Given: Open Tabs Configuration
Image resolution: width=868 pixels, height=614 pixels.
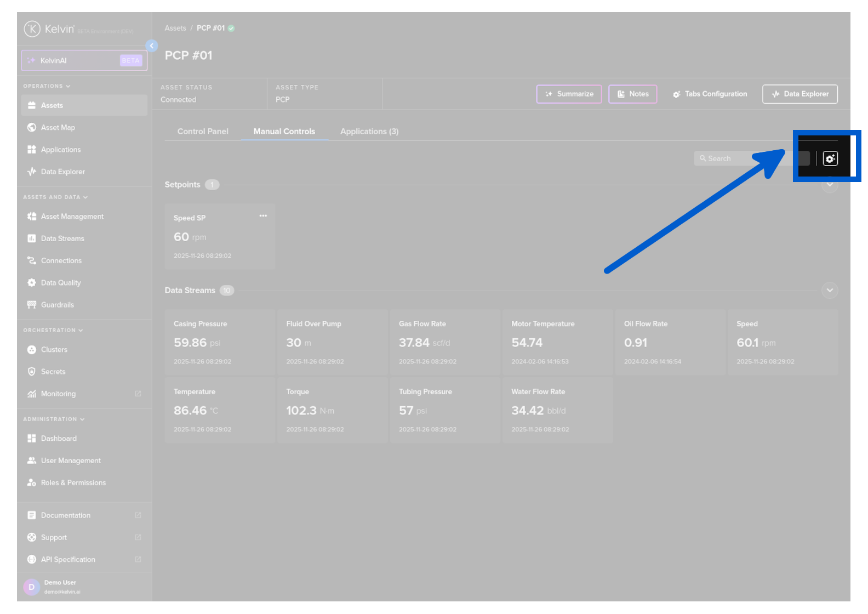Looking at the screenshot, I should pyautogui.click(x=710, y=94).
